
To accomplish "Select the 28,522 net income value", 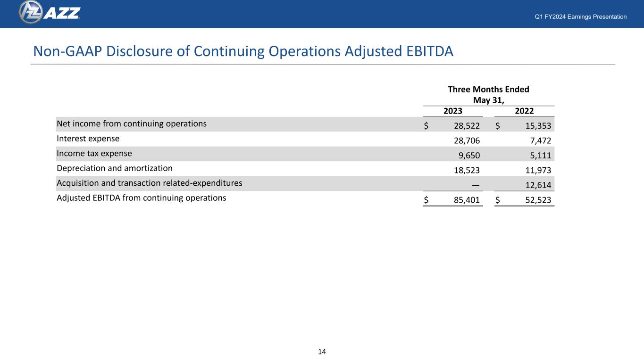I will (x=467, y=126).
